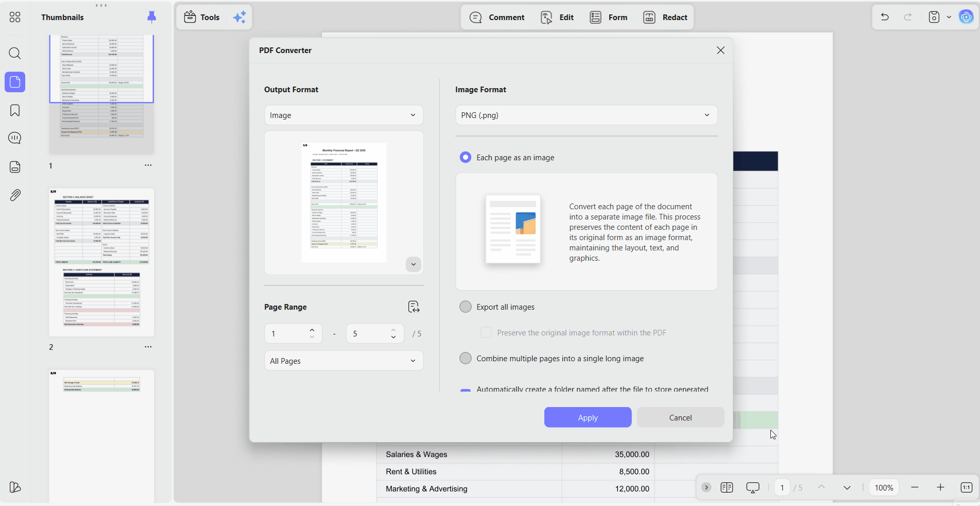Set actual size 1:1 view
Screen dimensions: 980x506
(x=966, y=487)
